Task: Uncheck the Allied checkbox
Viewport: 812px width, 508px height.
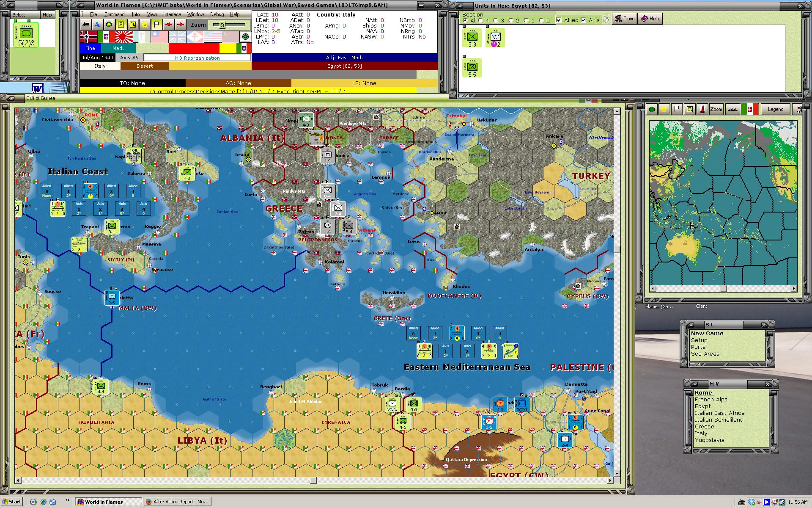Action: click(x=559, y=20)
